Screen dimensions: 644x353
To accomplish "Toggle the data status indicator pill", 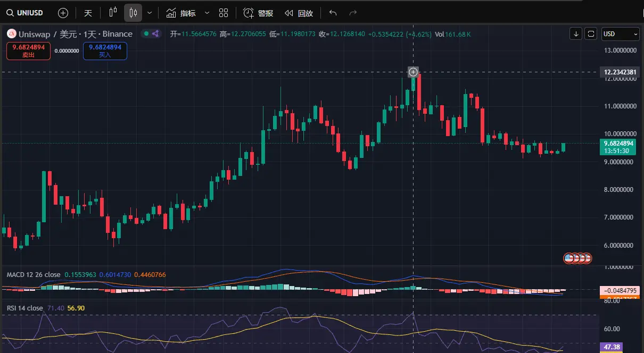I will click(151, 33).
